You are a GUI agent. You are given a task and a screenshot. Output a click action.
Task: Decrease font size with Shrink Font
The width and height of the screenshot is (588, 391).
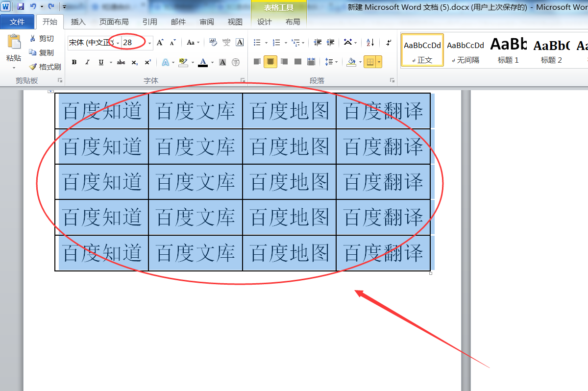tap(172, 43)
